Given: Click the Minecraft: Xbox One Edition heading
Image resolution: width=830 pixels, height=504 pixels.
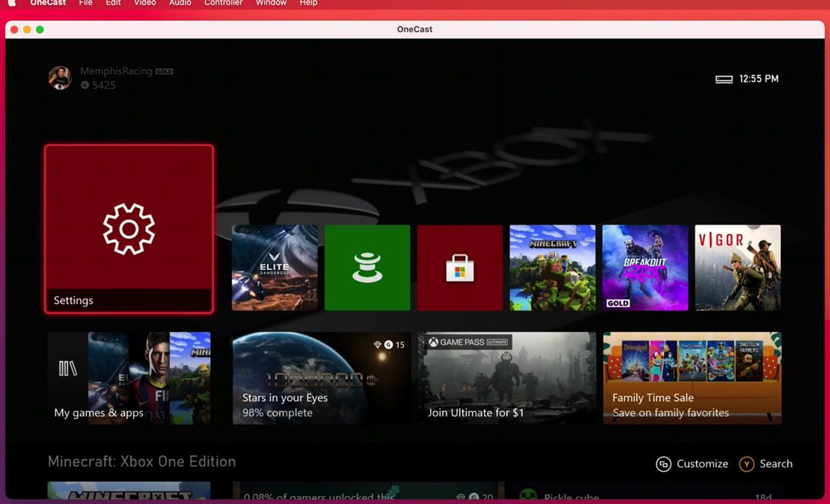Looking at the screenshot, I should click(x=142, y=462).
